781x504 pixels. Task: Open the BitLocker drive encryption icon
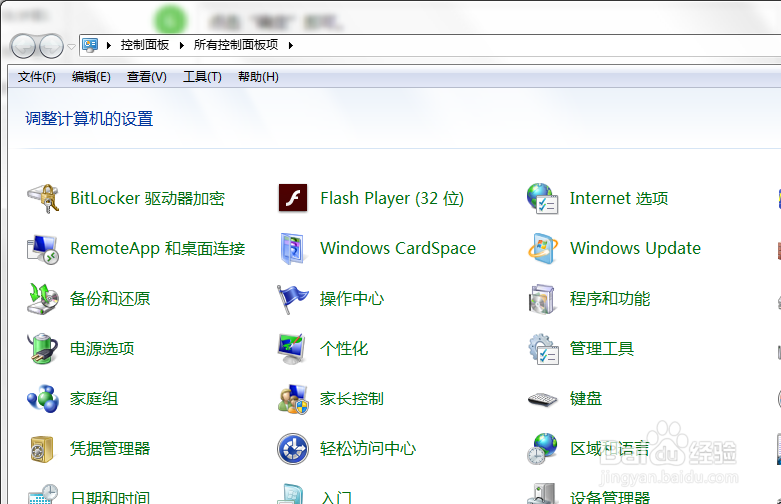[x=43, y=198]
